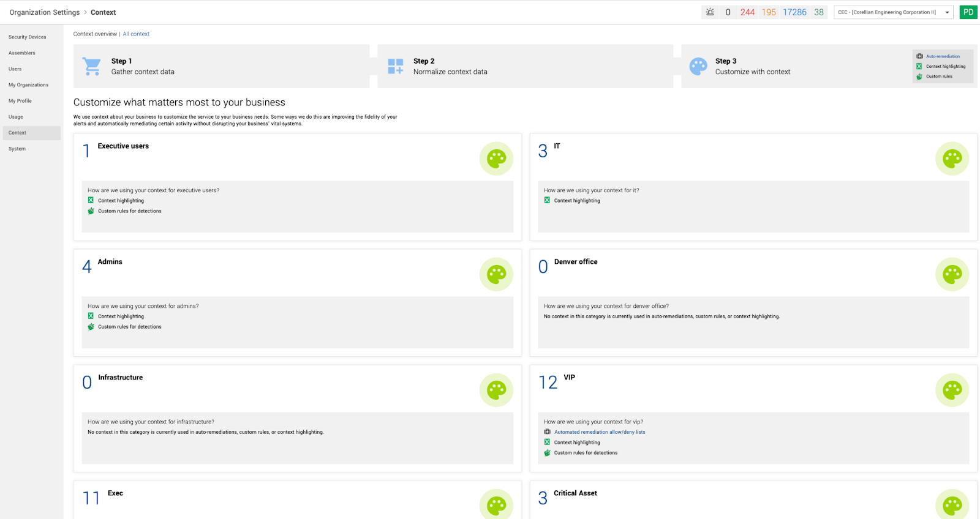Click Custom rules icon under Executive users
980x519 pixels.
91,211
